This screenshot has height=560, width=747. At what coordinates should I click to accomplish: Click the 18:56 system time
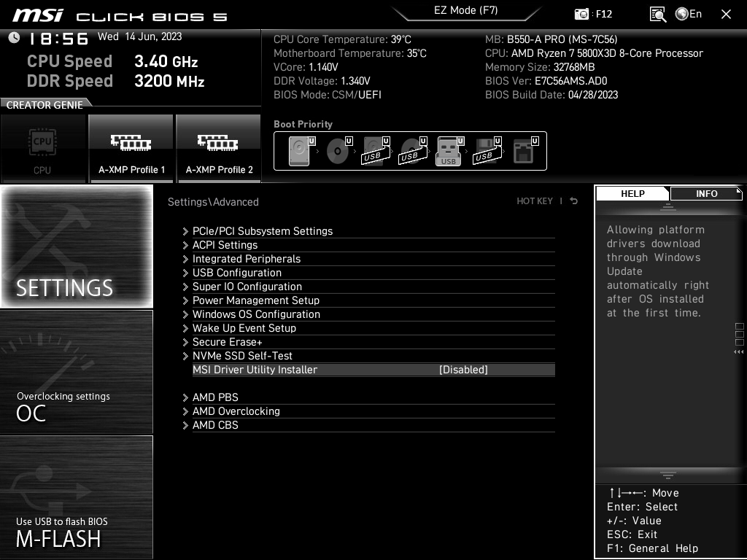[x=58, y=39]
